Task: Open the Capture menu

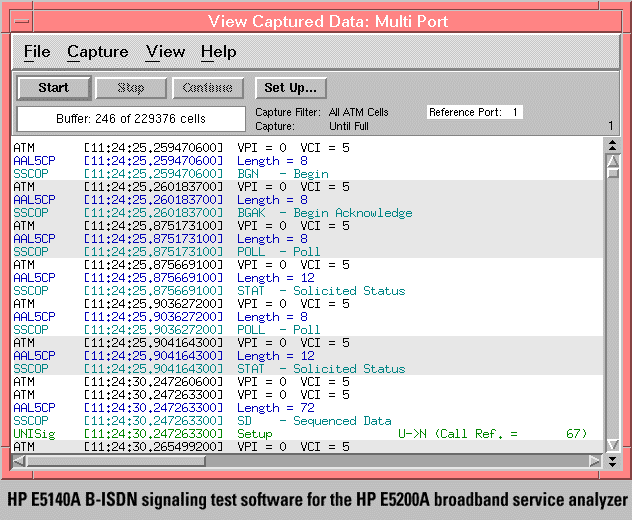Action: pos(97,52)
